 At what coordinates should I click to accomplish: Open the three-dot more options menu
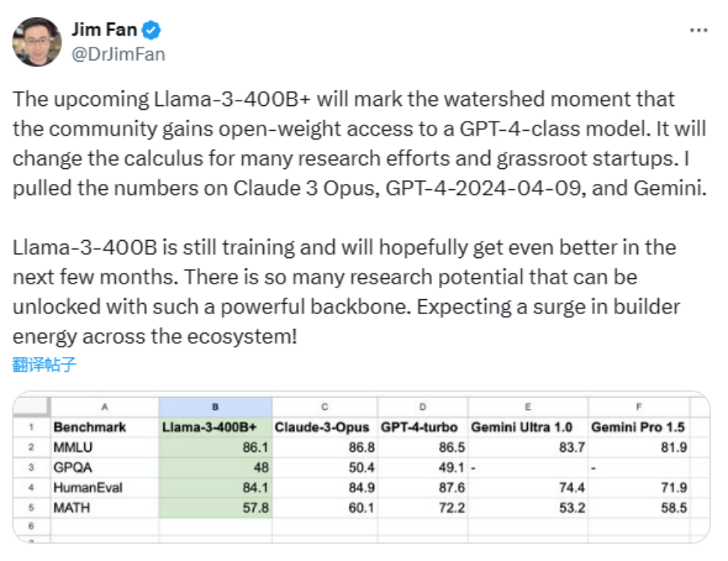pos(698,30)
